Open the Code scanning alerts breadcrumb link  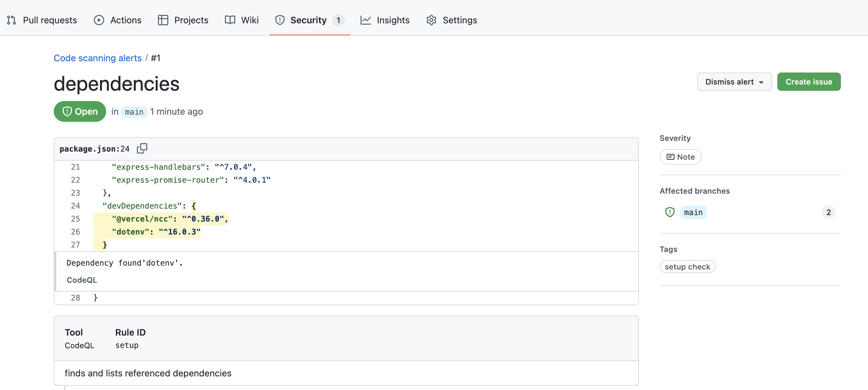click(97, 58)
